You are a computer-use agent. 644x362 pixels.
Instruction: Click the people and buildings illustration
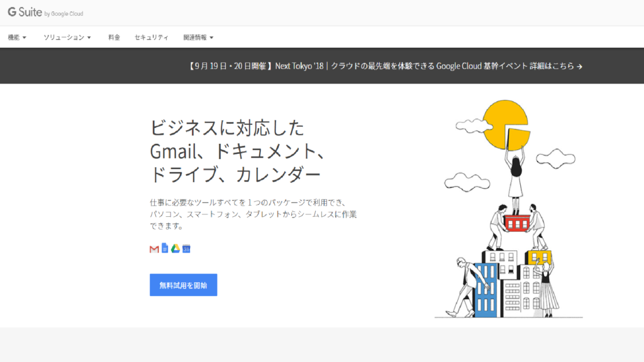pyautogui.click(x=509, y=209)
